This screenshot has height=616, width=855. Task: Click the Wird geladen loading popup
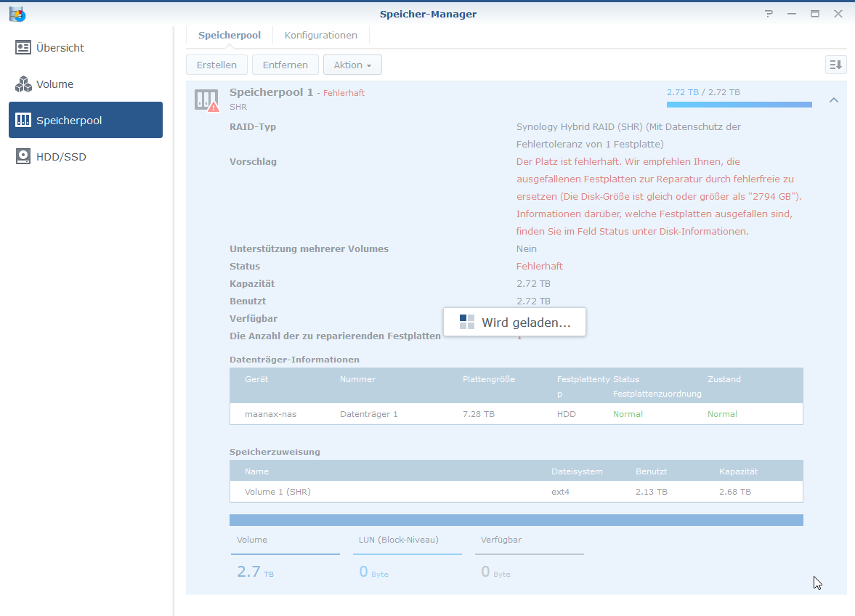[x=515, y=323]
